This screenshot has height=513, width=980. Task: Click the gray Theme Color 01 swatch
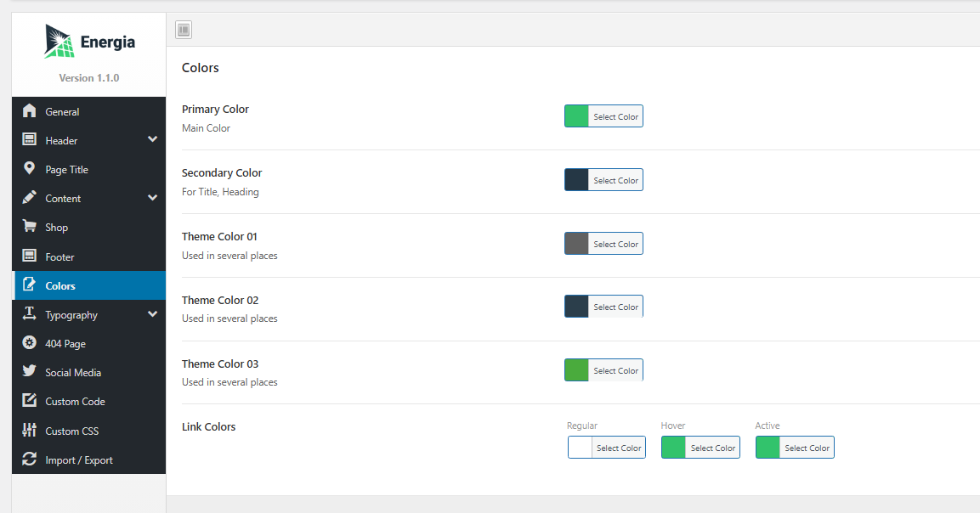click(577, 244)
